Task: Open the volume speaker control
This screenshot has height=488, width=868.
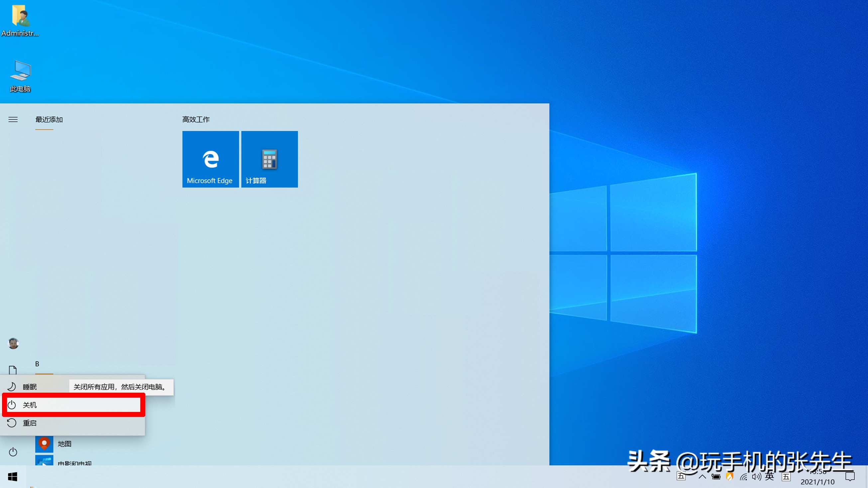Action: (756, 477)
